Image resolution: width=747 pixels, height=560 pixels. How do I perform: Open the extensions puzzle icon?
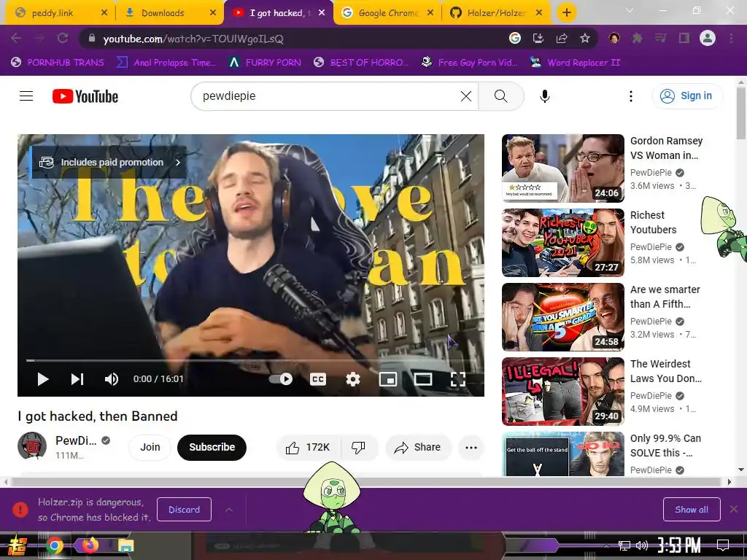tap(637, 38)
